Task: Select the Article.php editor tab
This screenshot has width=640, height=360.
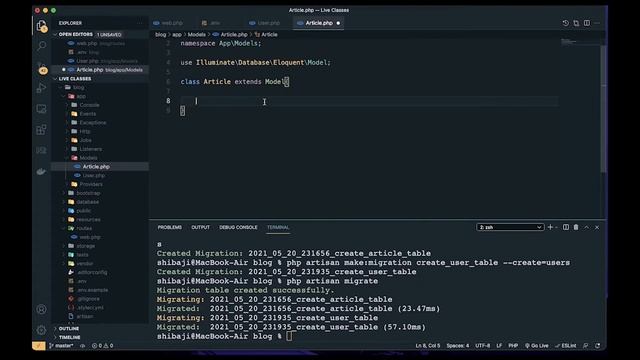Action: 319,23
